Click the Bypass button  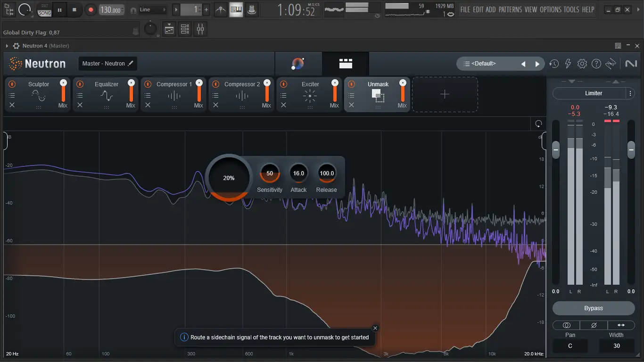pyautogui.click(x=593, y=308)
